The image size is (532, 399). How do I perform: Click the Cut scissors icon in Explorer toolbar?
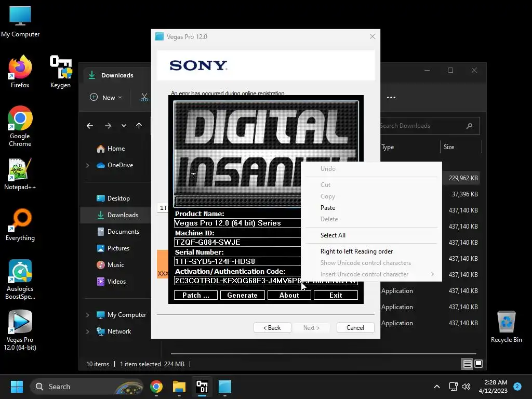tap(144, 97)
